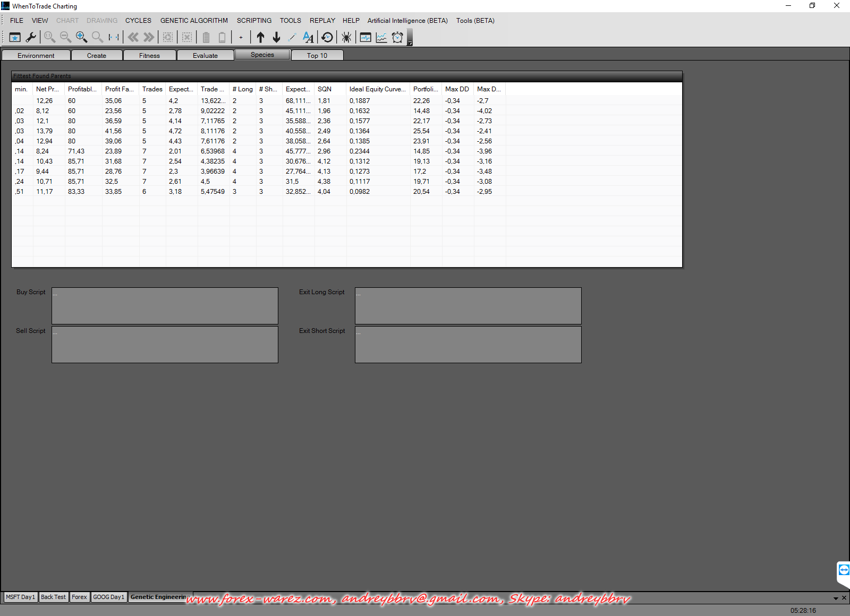Open the favorites window star icon

coord(15,37)
